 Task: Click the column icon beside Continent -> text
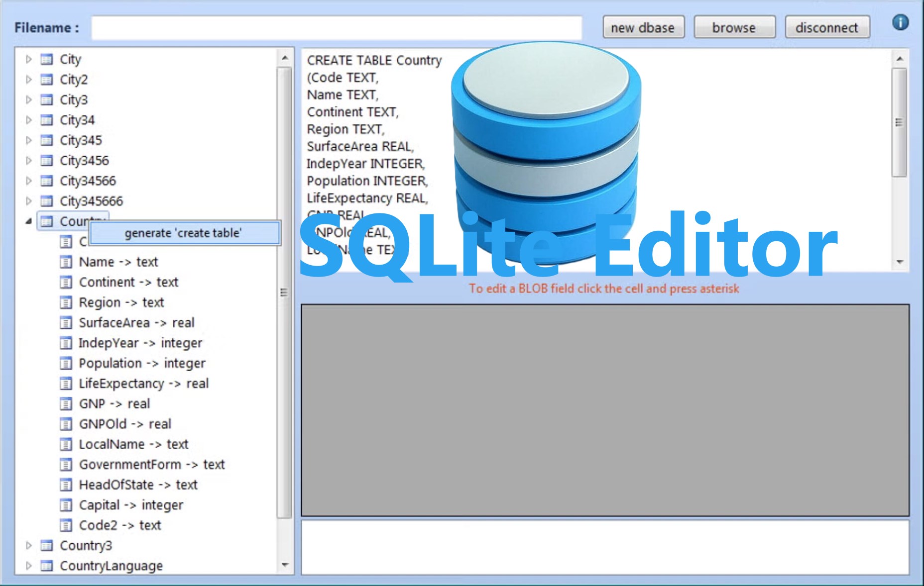click(x=66, y=282)
